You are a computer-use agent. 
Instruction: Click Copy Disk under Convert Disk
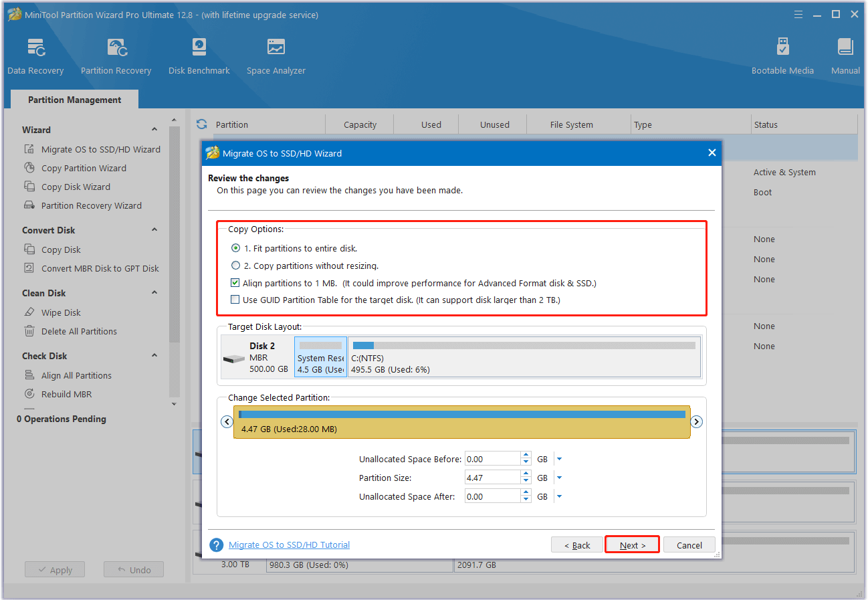[52, 249]
